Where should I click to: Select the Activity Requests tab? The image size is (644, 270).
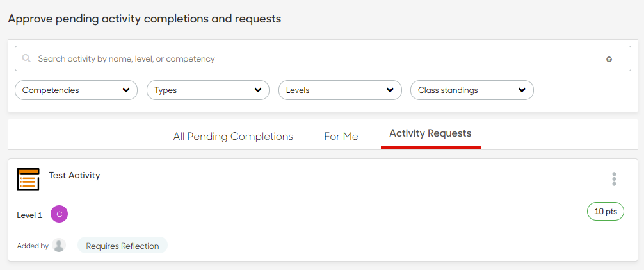(x=430, y=133)
